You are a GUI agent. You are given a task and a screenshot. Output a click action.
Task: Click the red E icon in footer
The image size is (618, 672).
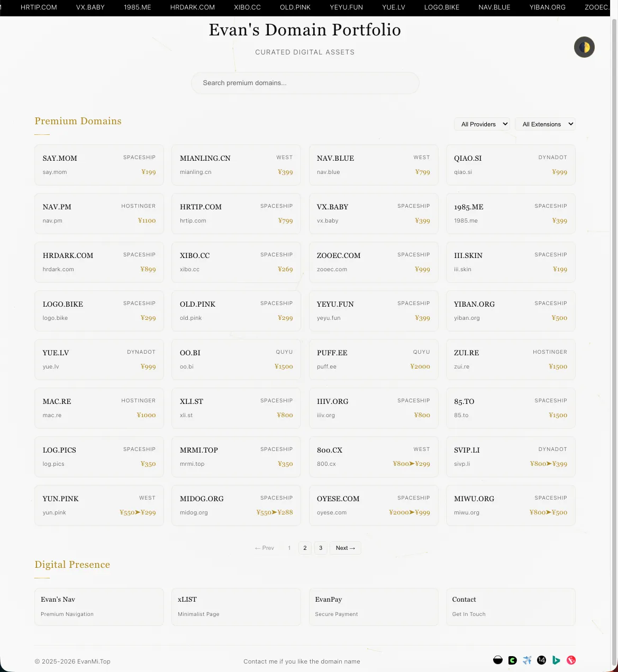click(571, 660)
